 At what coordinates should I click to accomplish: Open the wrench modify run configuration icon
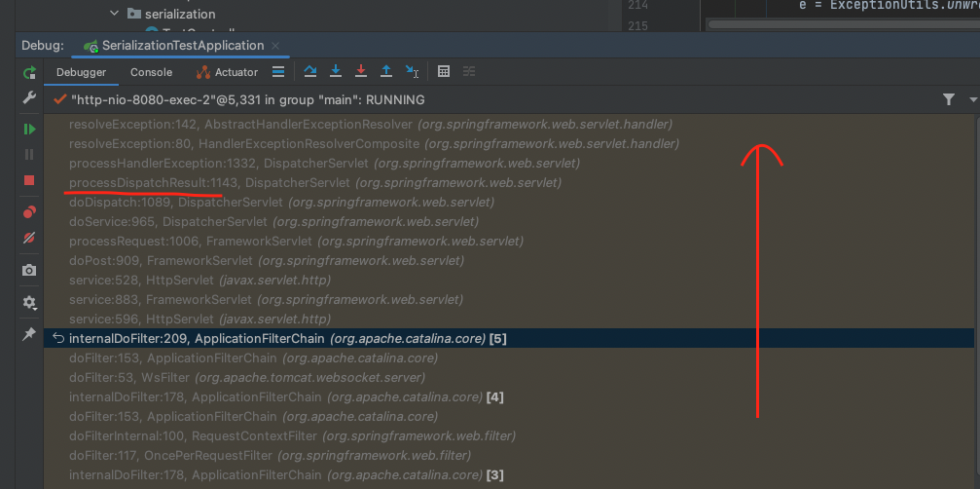point(29,97)
